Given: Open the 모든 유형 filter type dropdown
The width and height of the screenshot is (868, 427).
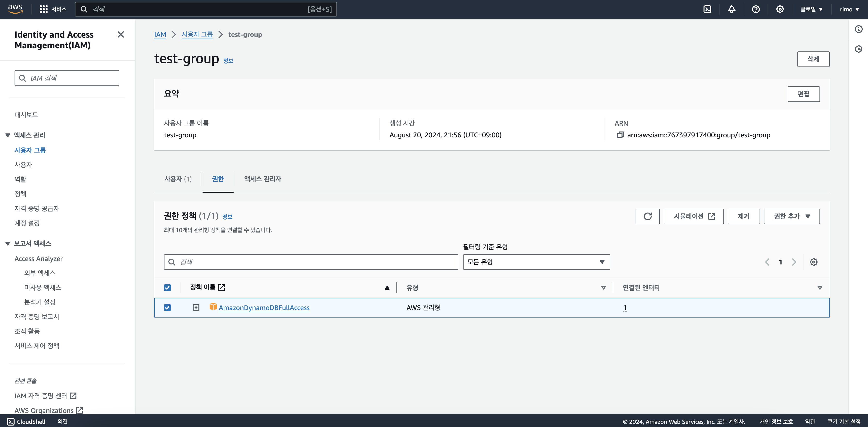Looking at the screenshot, I should [536, 262].
